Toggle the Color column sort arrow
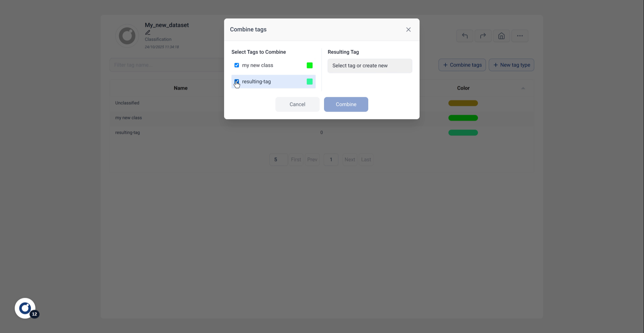The height and width of the screenshot is (333, 644). click(x=523, y=88)
